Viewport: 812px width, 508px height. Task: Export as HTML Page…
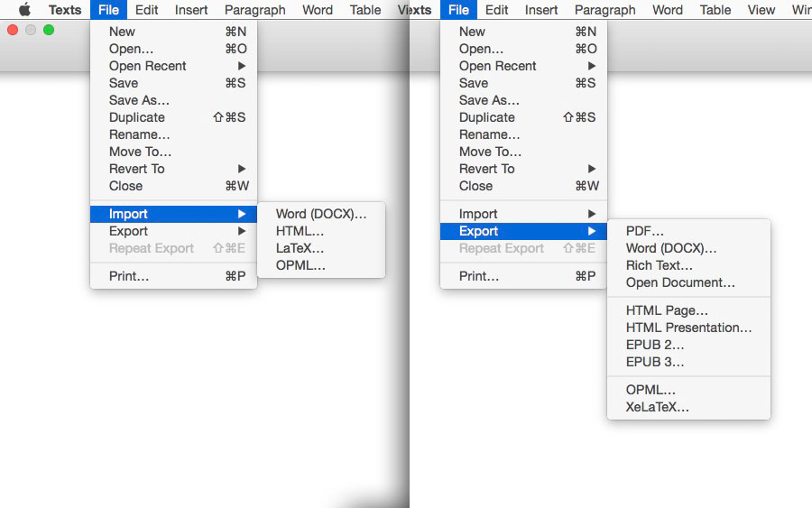(x=688, y=310)
